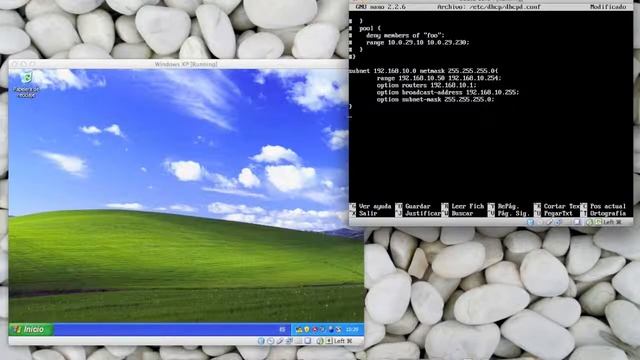Click USB indicator in Windows XP VM status bar
This screenshot has height=360, width=640.
tap(280, 341)
